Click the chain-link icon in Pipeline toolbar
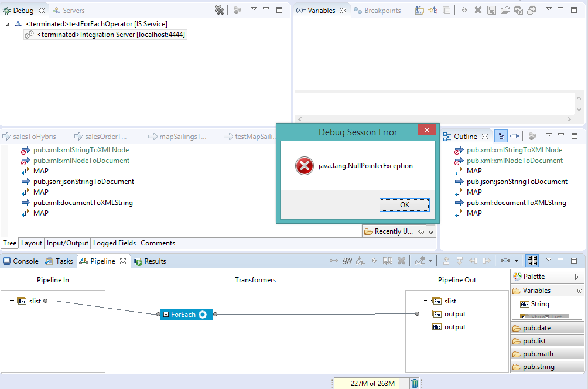This screenshot has height=389, width=588. [347, 261]
